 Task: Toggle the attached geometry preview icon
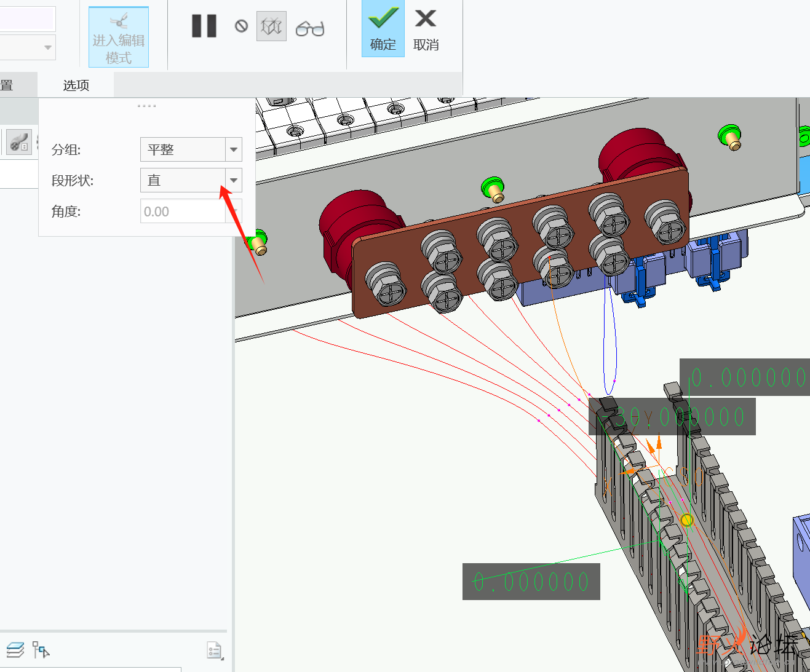click(x=271, y=26)
